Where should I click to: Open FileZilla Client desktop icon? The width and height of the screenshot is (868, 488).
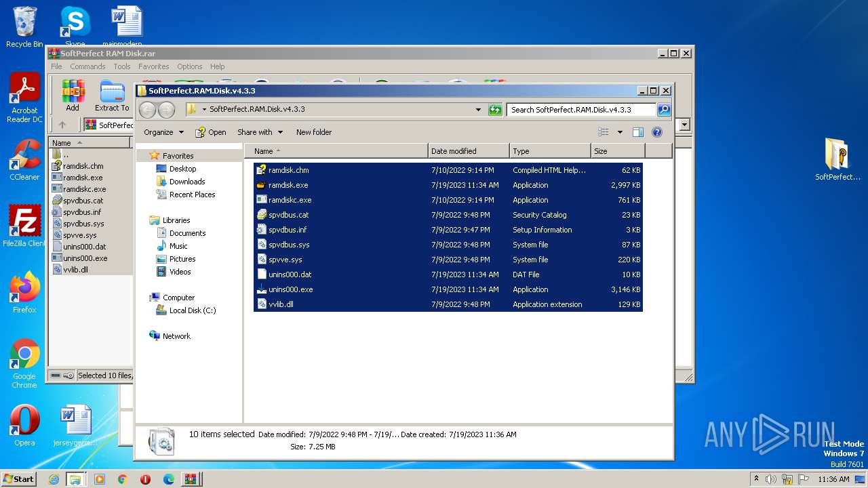tap(24, 226)
